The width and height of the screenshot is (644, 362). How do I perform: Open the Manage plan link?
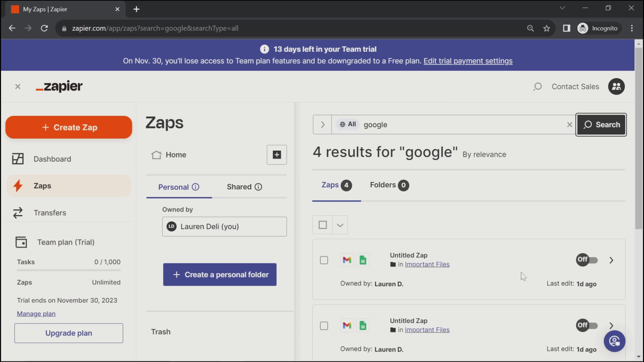(x=36, y=314)
